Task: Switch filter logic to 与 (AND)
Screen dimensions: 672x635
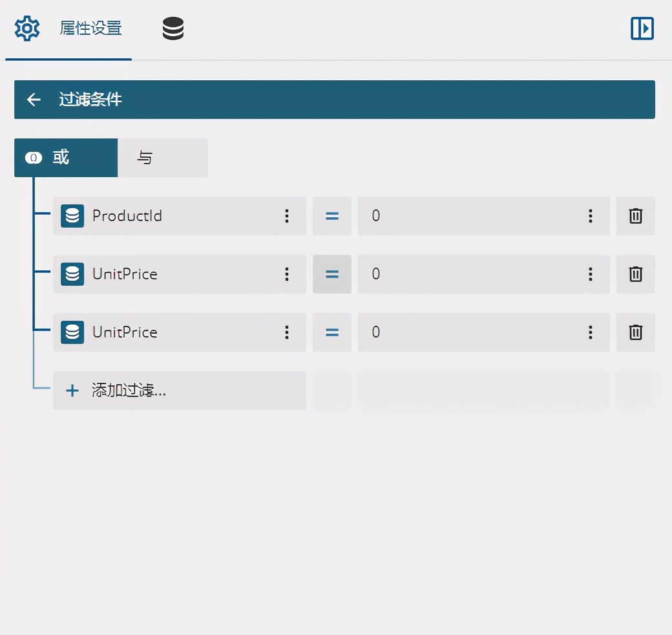Action: click(163, 157)
